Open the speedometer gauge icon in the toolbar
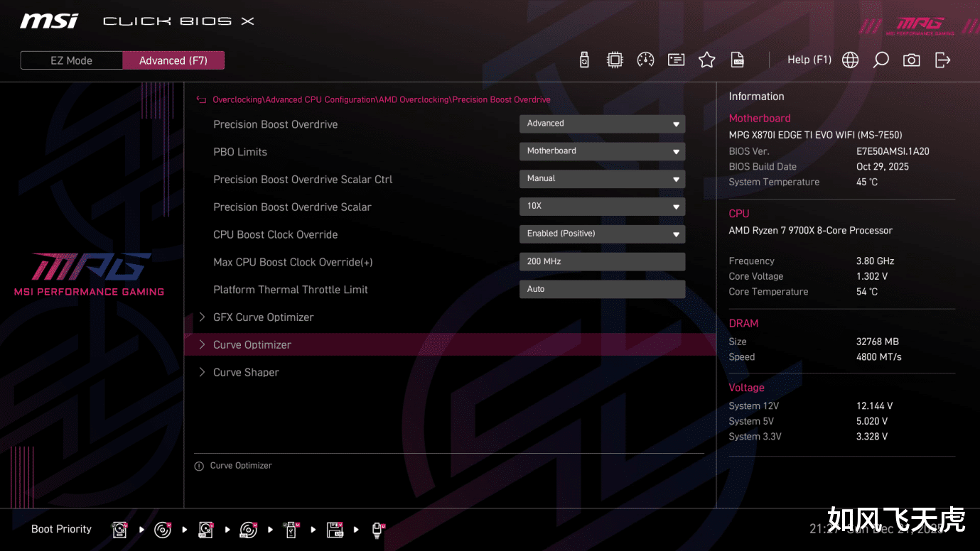The width and height of the screenshot is (980, 551). click(x=645, y=60)
